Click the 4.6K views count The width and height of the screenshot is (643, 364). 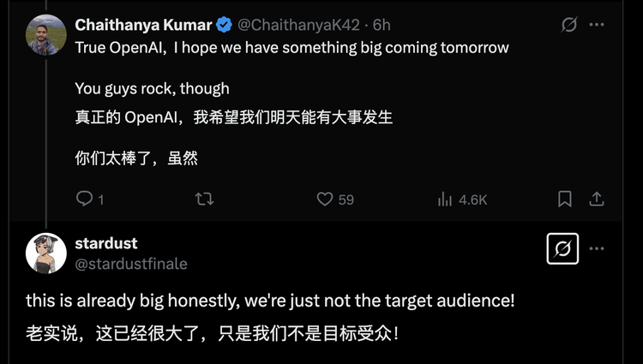point(472,200)
